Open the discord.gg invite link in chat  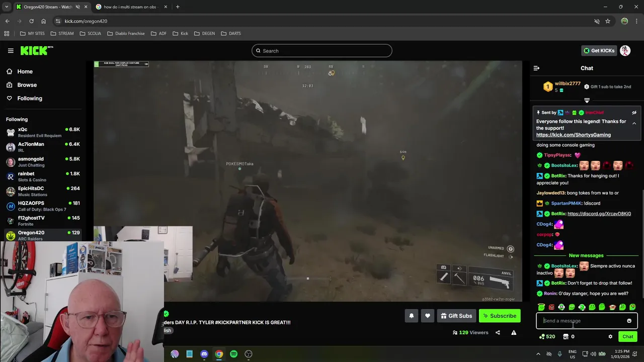pyautogui.click(x=599, y=214)
